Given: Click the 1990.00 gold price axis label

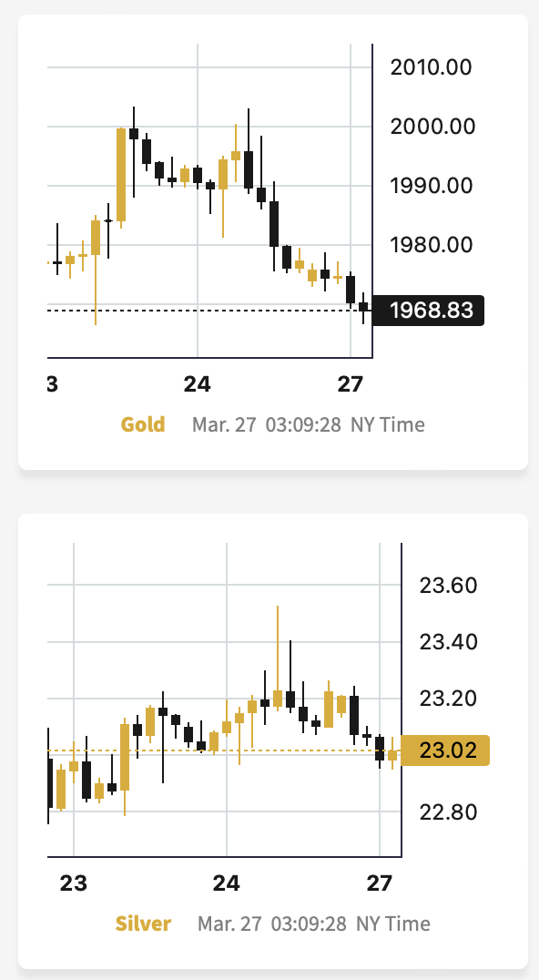Looking at the screenshot, I should tap(431, 186).
